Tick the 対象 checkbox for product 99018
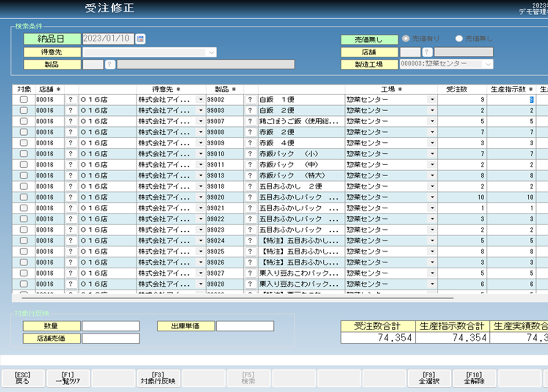 coord(23,186)
